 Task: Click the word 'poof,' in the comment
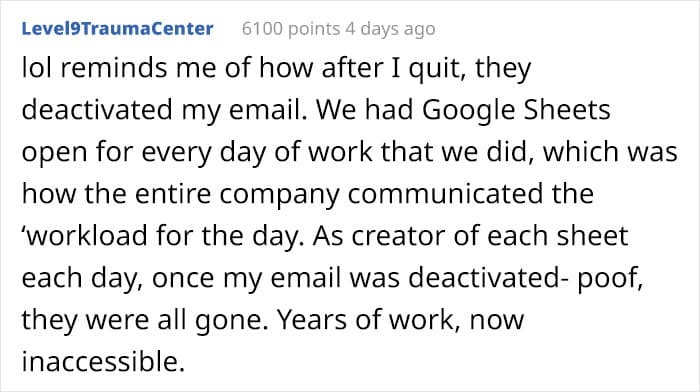(x=610, y=278)
